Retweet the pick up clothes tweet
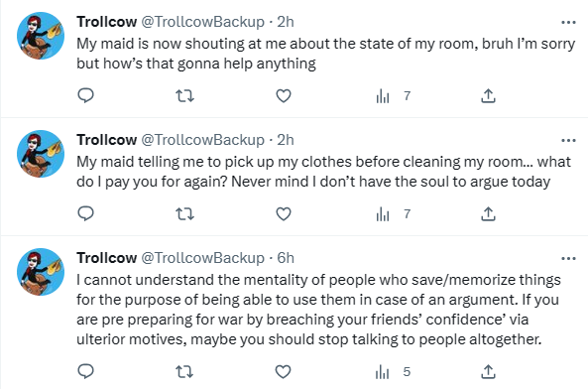 click(x=184, y=214)
